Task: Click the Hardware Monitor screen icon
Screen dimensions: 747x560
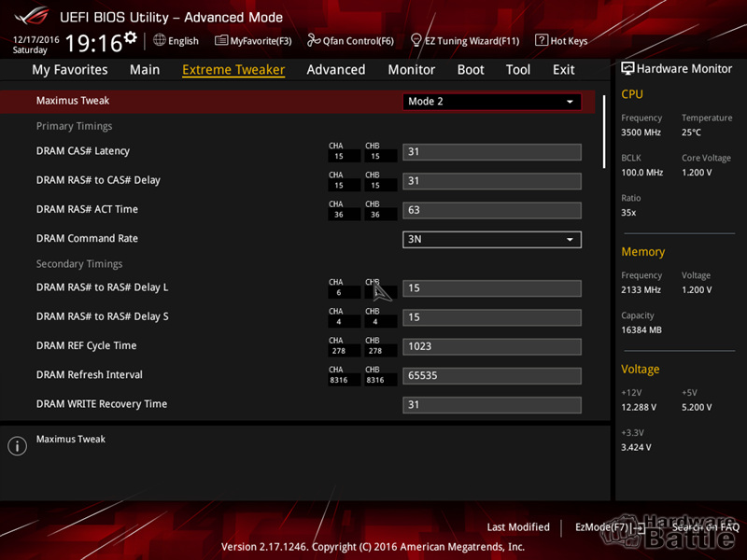Action: pos(627,68)
